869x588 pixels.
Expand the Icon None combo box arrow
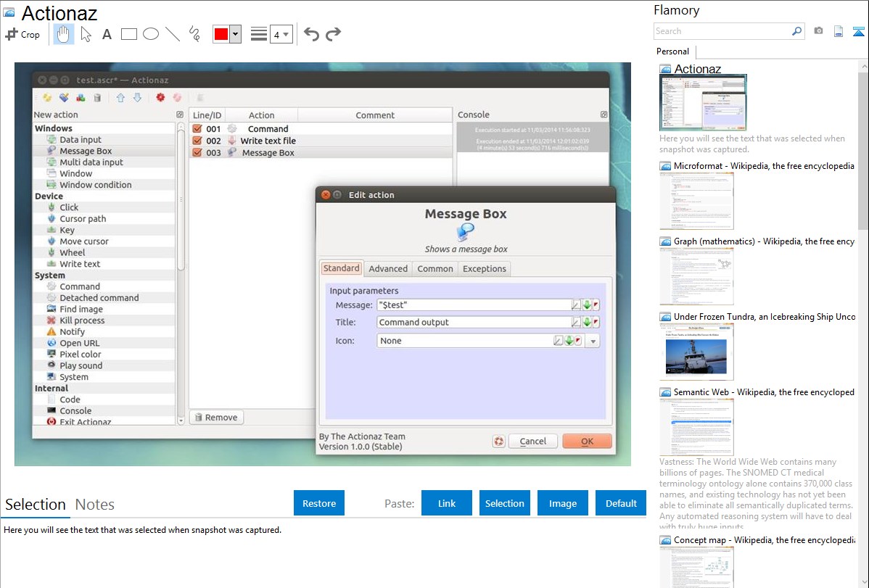(593, 341)
